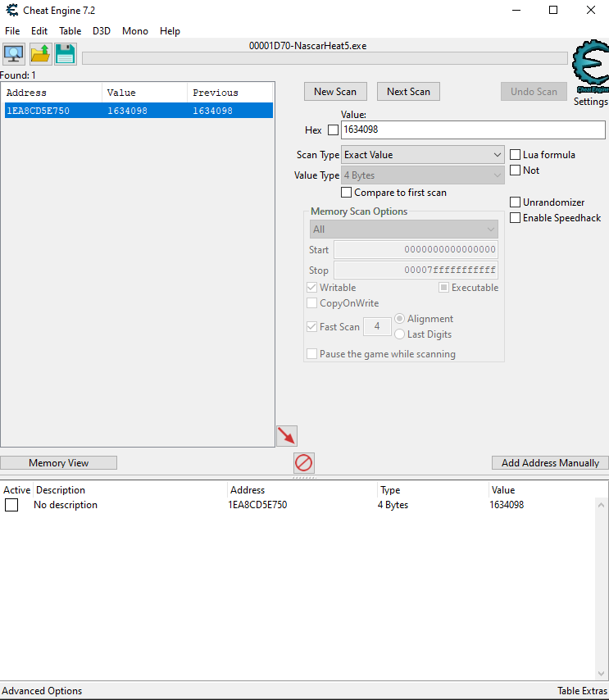This screenshot has width=609, height=700.
Task: Open the memory region All dropdown
Action: click(x=403, y=230)
